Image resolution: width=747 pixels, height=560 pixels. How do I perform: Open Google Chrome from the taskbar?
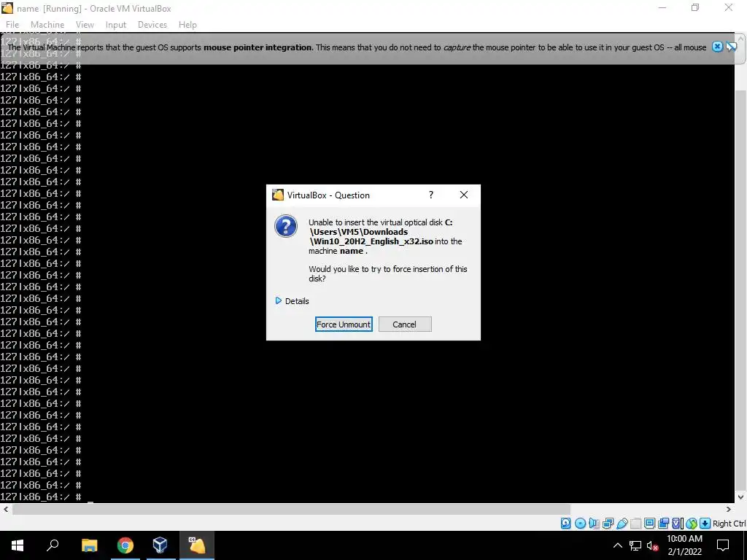point(125,545)
